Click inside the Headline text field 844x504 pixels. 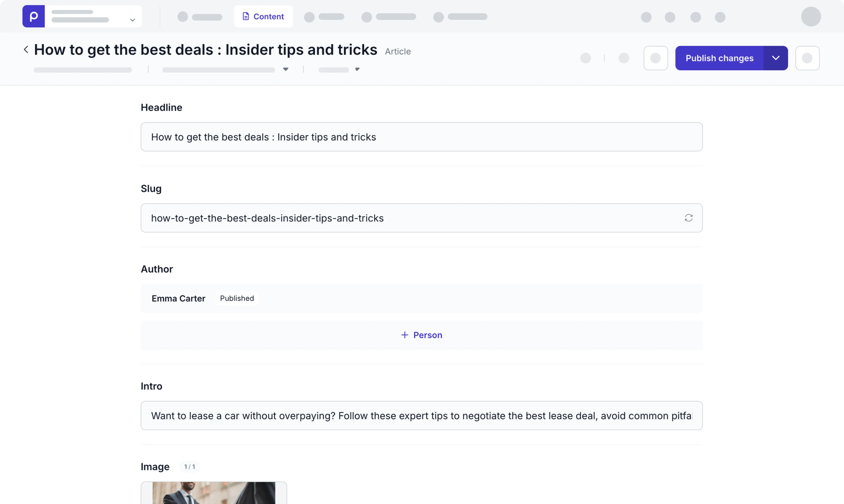(422, 137)
